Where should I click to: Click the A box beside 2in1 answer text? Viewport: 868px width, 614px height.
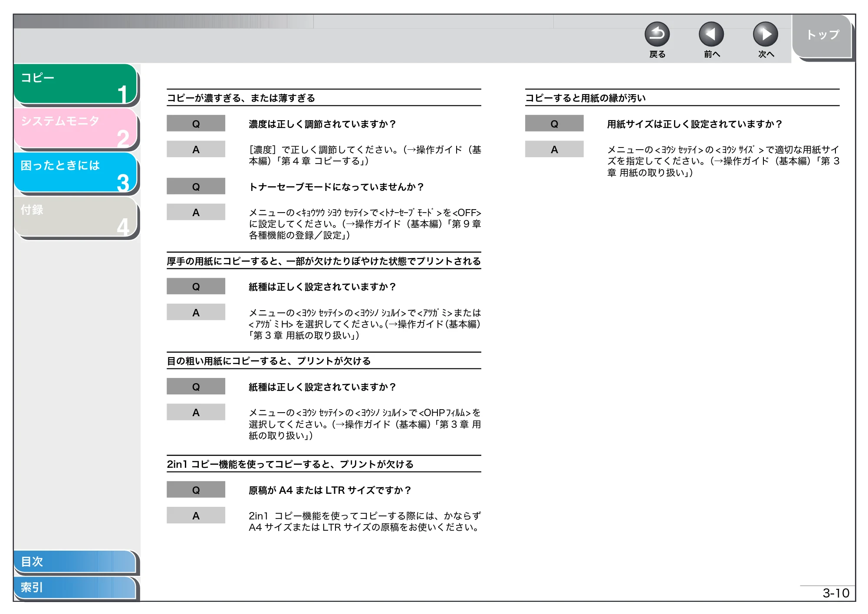coord(196,515)
